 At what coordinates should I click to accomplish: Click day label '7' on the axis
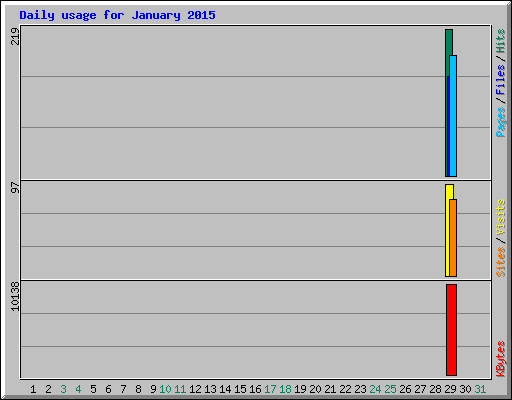123,389
